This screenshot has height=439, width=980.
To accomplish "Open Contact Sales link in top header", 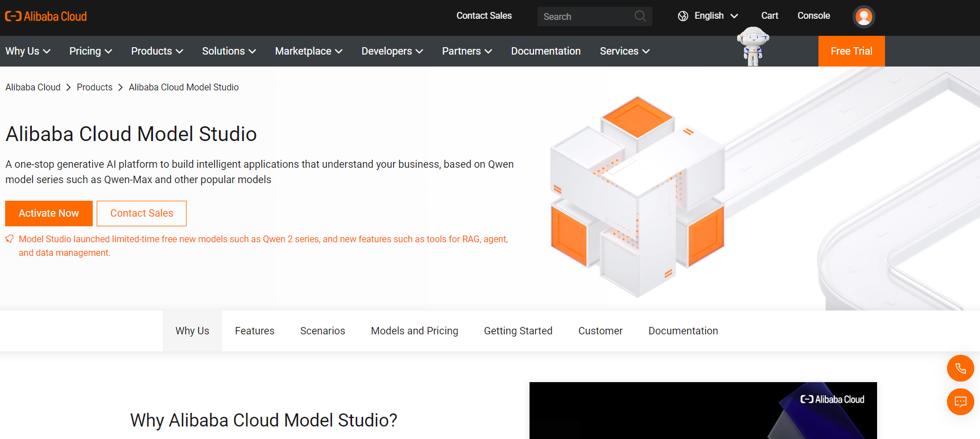I will pos(484,16).
